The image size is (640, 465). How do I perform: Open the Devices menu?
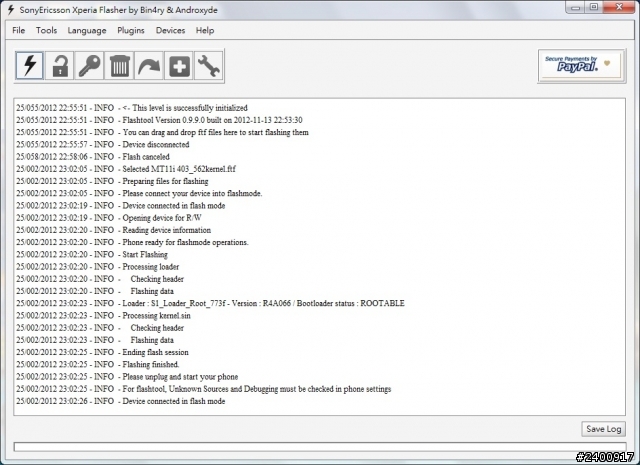tap(170, 31)
